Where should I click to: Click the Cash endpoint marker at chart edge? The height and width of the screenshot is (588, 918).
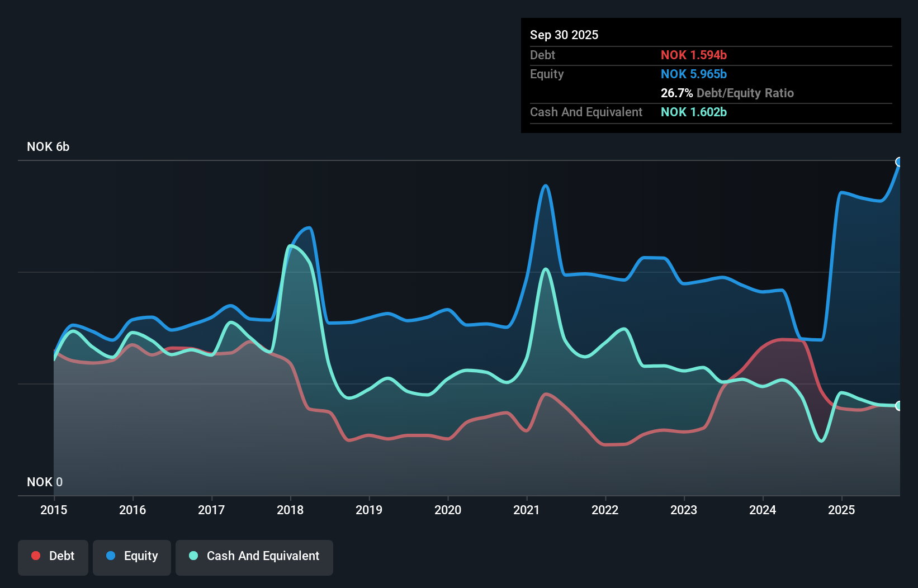tap(899, 406)
